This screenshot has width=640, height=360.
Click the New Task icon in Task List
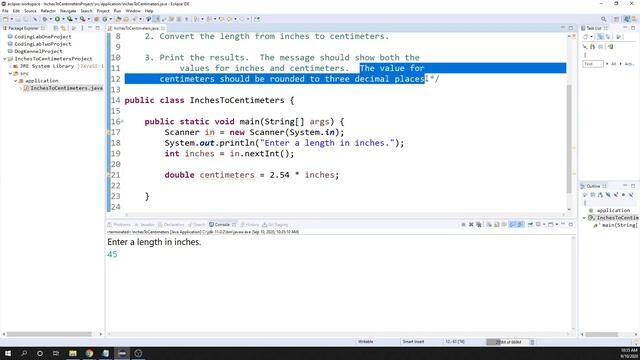tap(585, 37)
